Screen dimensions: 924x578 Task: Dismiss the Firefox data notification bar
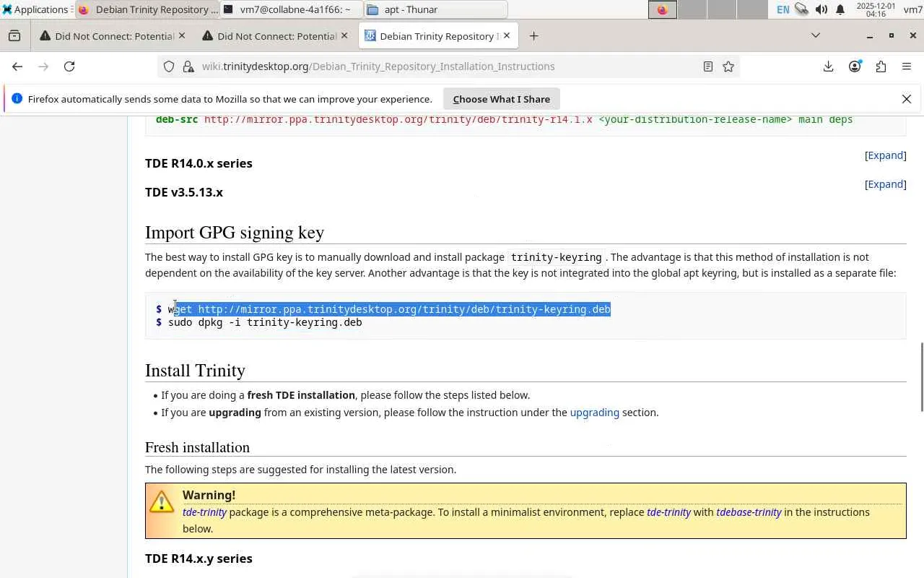907,99
